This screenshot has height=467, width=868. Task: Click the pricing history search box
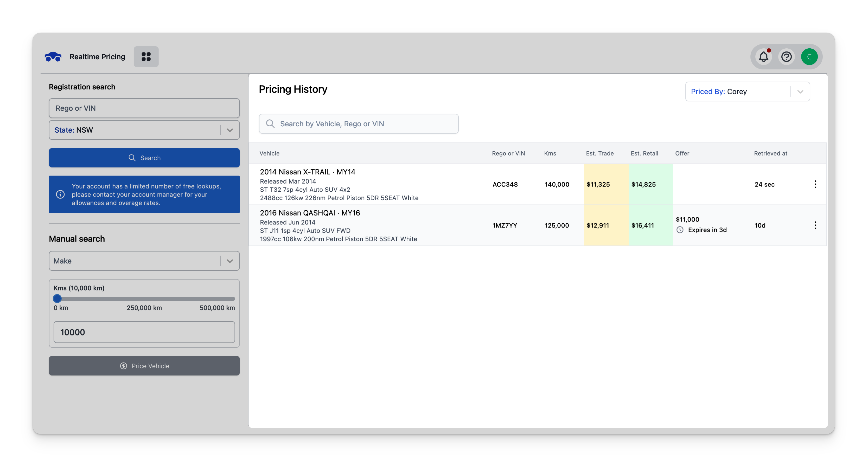(359, 124)
